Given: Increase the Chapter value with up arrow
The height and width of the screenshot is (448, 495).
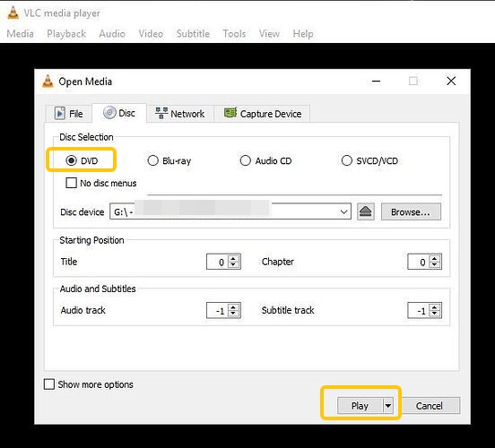Looking at the screenshot, I should tap(435, 258).
